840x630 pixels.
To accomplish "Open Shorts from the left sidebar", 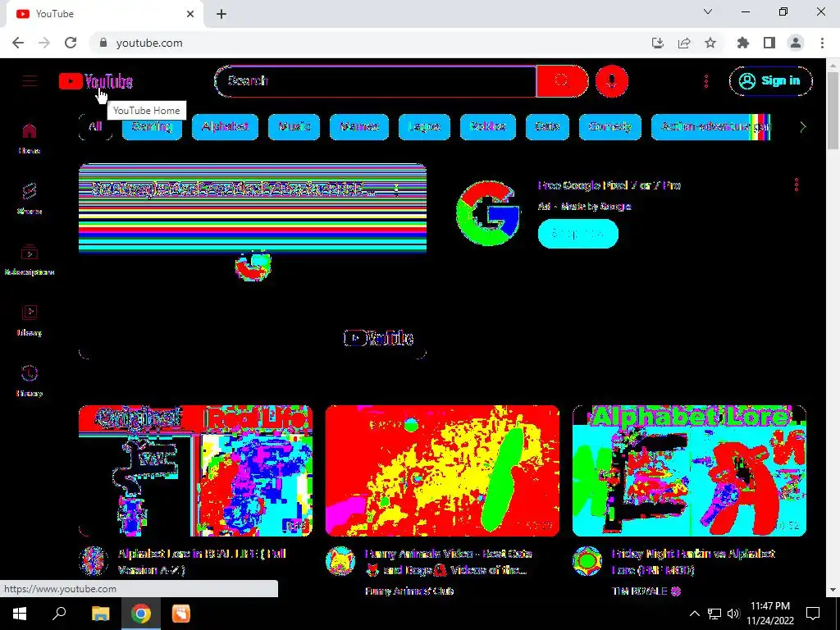I will (30, 199).
